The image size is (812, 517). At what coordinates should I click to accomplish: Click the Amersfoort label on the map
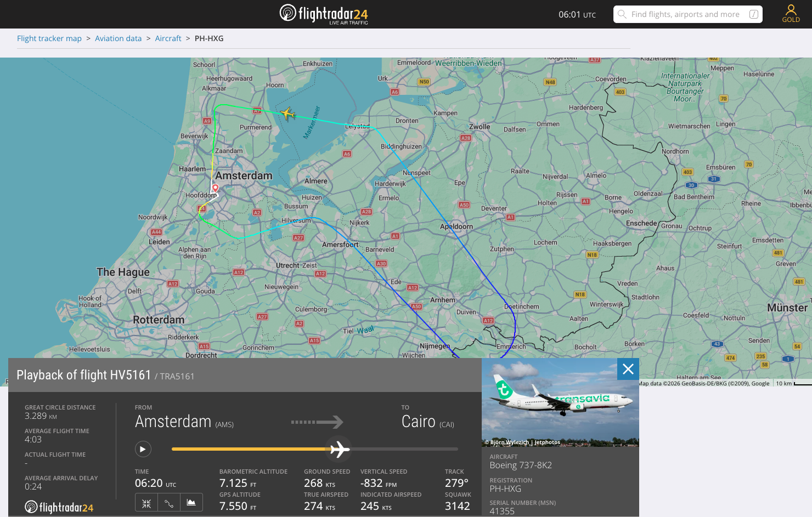pos(340,245)
